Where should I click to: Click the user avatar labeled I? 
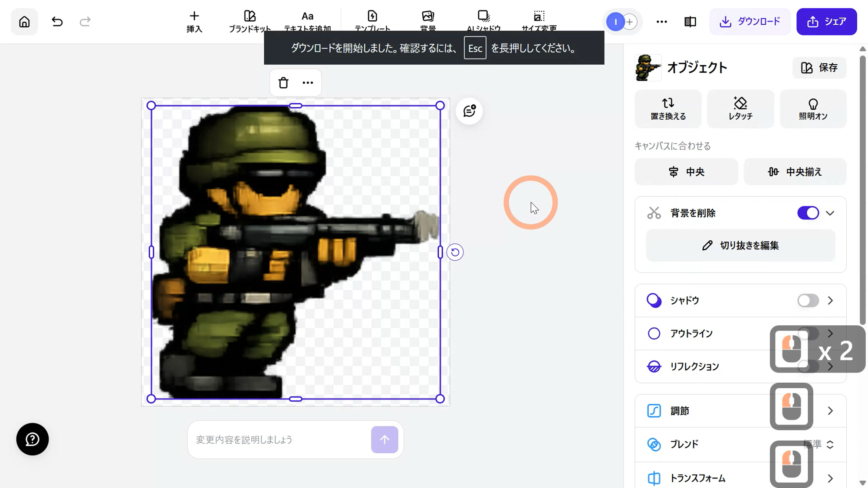click(615, 22)
